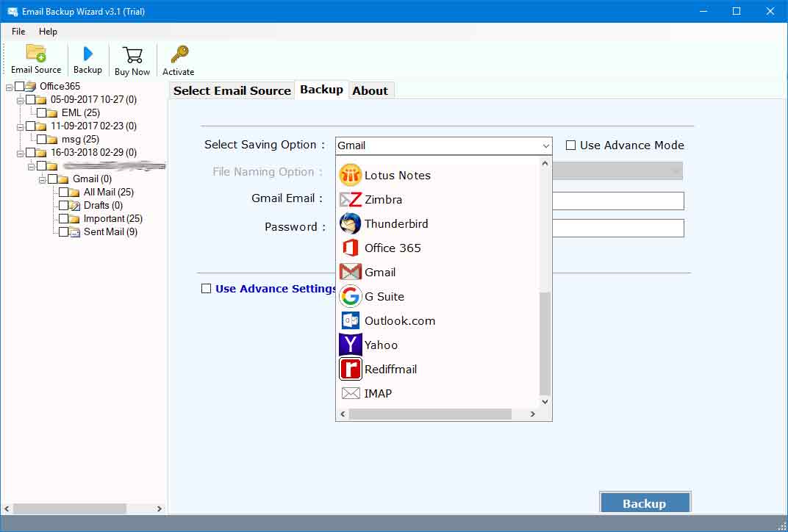This screenshot has width=788, height=532.
Task: Select the Yahoo icon option
Action: pyautogui.click(x=351, y=345)
